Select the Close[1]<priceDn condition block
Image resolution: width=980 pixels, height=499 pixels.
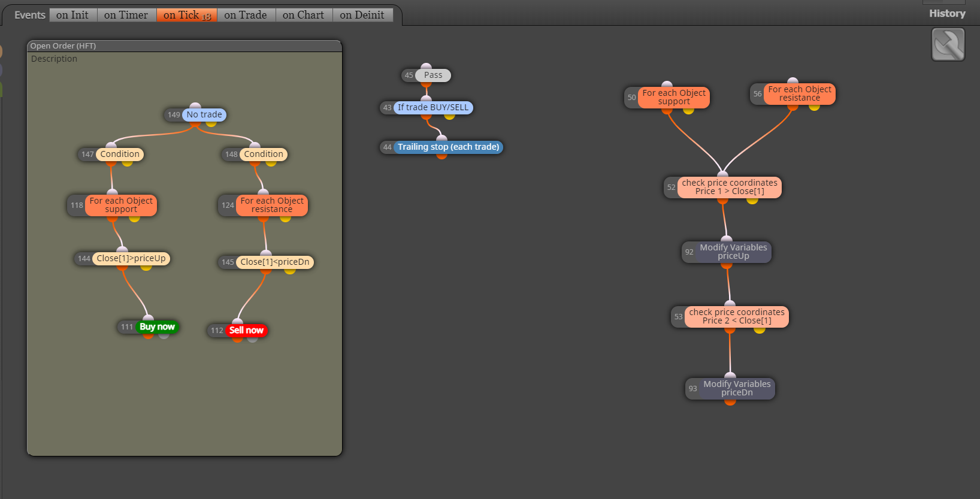coord(275,262)
